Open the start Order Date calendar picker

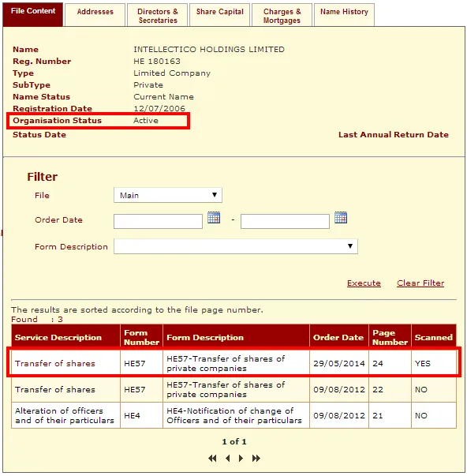[x=214, y=217]
